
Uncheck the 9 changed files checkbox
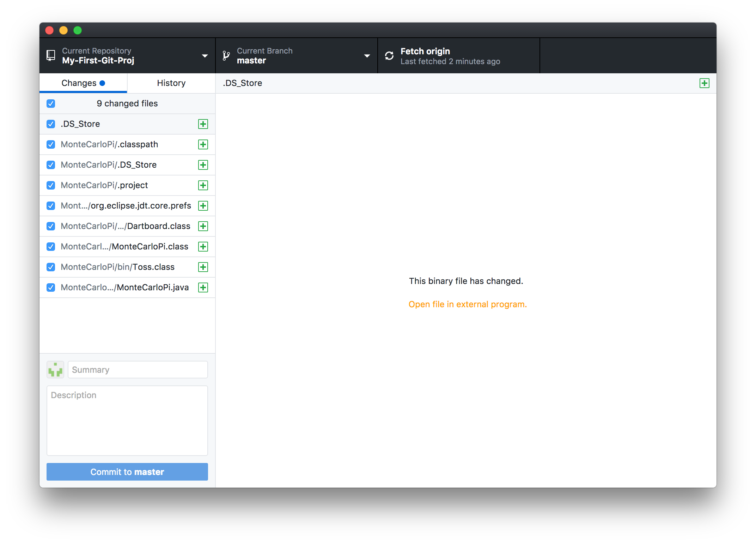[x=51, y=104]
